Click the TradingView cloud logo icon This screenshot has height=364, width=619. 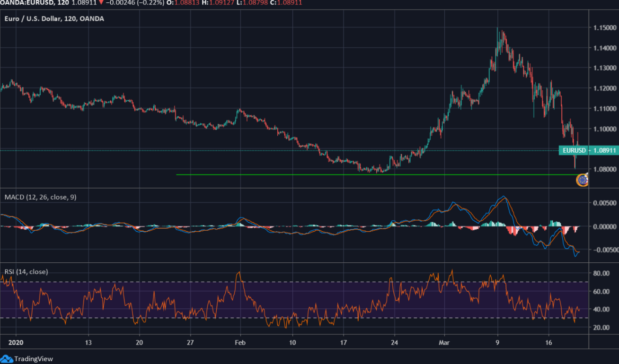7,359
